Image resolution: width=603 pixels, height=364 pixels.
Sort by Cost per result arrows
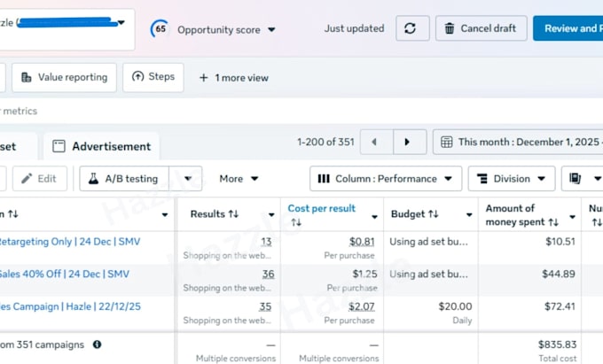click(296, 222)
